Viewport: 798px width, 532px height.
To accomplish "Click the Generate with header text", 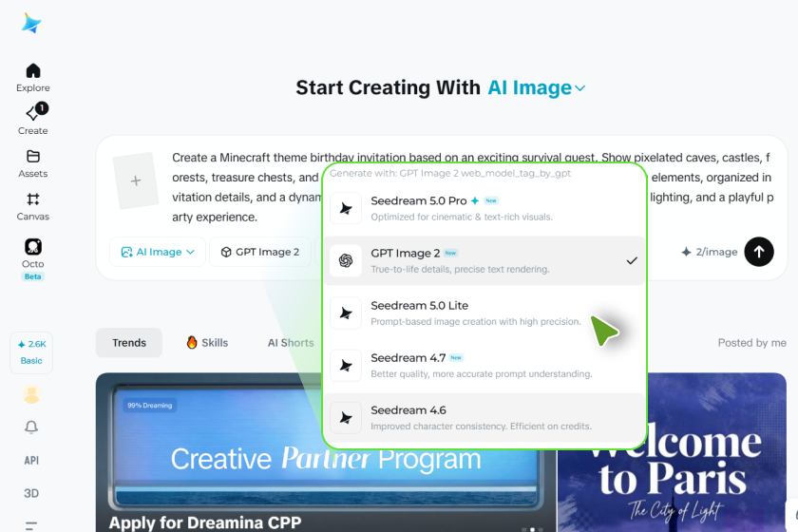I will click(450, 173).
